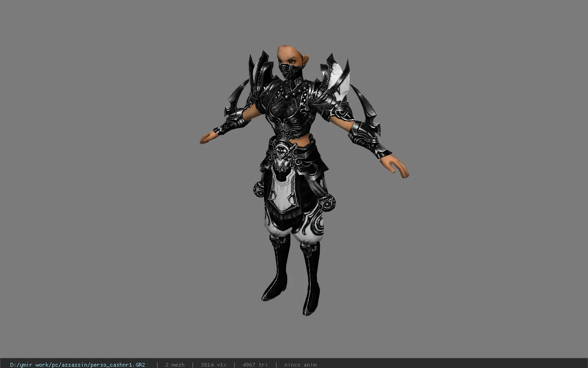Viewport: 588px width, 368px height.
Task: Click the file path perso_cashnr1.GR2 in status bar
Action: (78, 365)
